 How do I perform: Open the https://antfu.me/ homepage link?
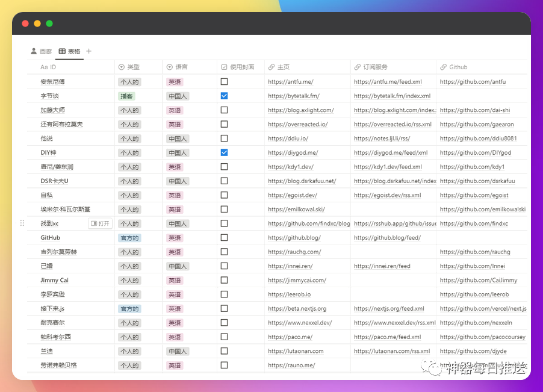pos(291,82)
